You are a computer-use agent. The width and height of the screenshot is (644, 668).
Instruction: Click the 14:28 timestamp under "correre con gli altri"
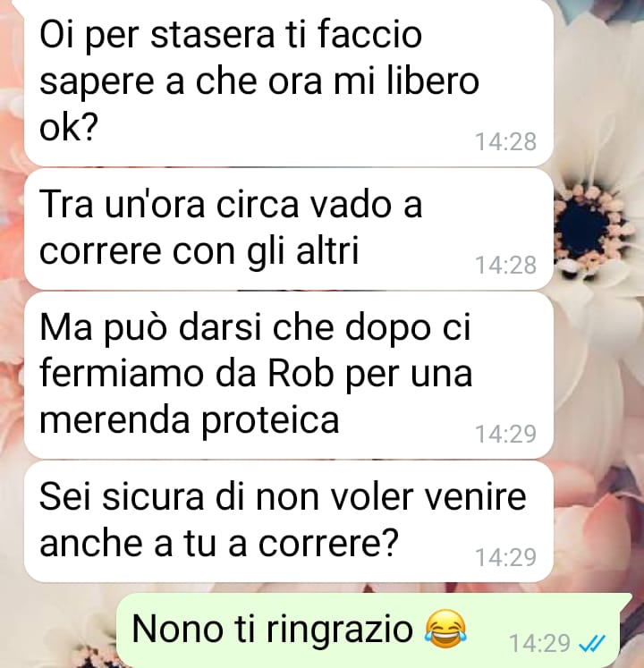click(505, 266)
